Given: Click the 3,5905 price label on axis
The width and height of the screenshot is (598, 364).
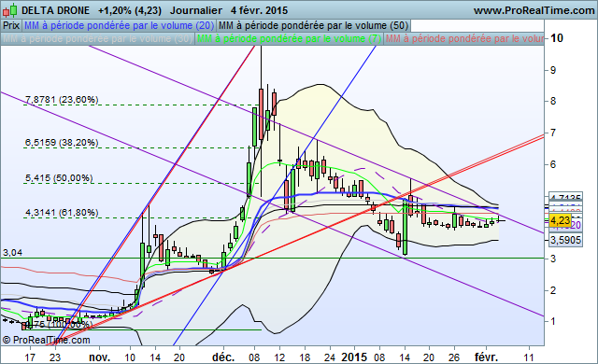Looking at the screenshot, I should point(565,240).
